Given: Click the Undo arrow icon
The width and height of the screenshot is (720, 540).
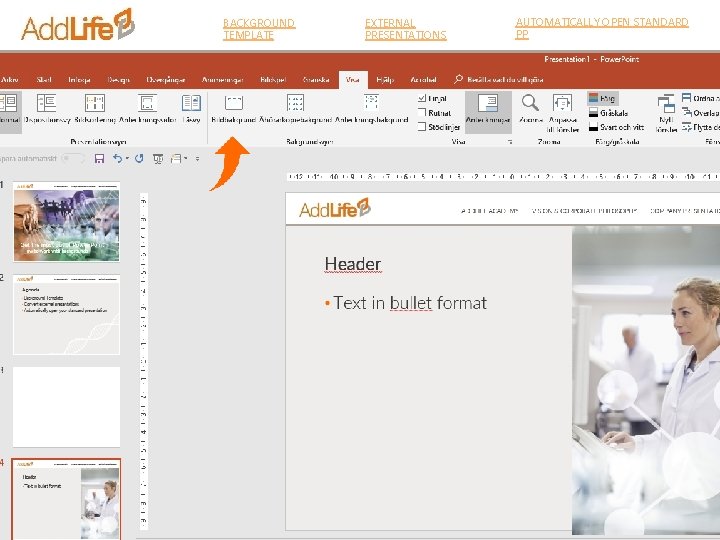Looking at the screenshot, I should point(118,158).
